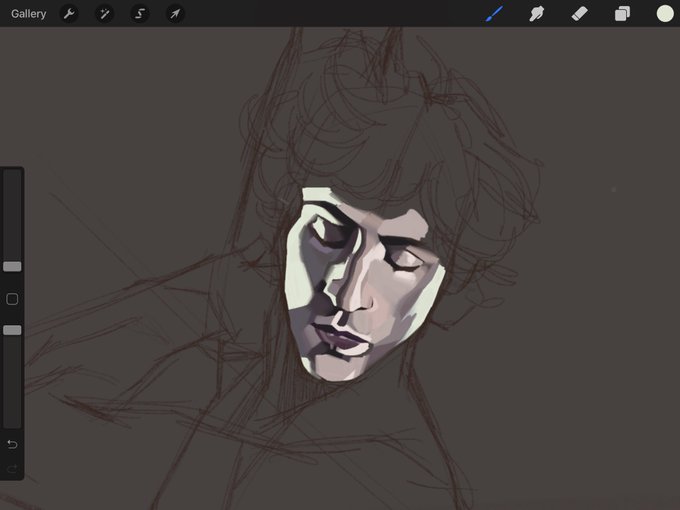This screenshot has height=510, width=680.
Task: Activate the Selection tool
Action: click(140, 14)
